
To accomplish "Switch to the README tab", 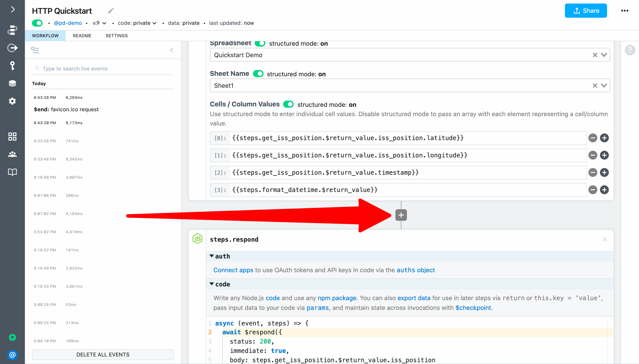I will [x=82, y=36].
